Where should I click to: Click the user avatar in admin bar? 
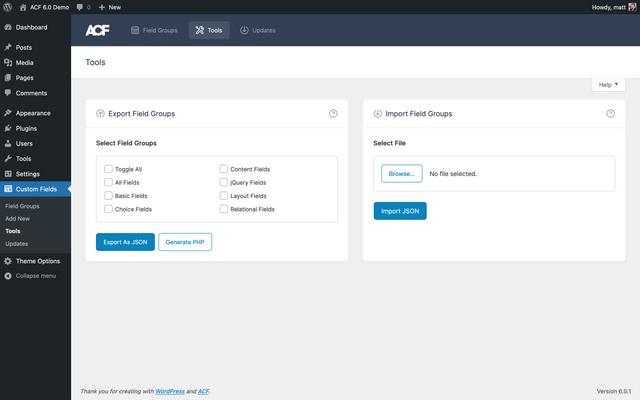tap(632, 7)
